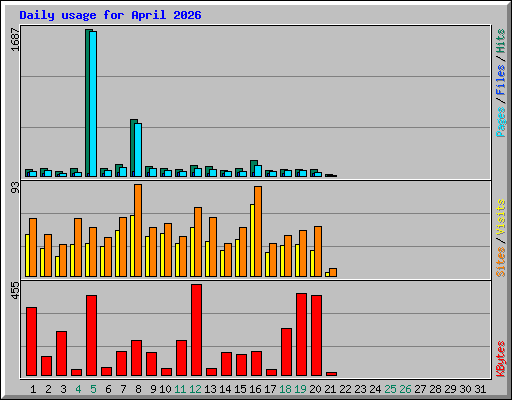512x400 pixels.
Task: Click the tall day 5 hits bar
Action: [88, 103]
